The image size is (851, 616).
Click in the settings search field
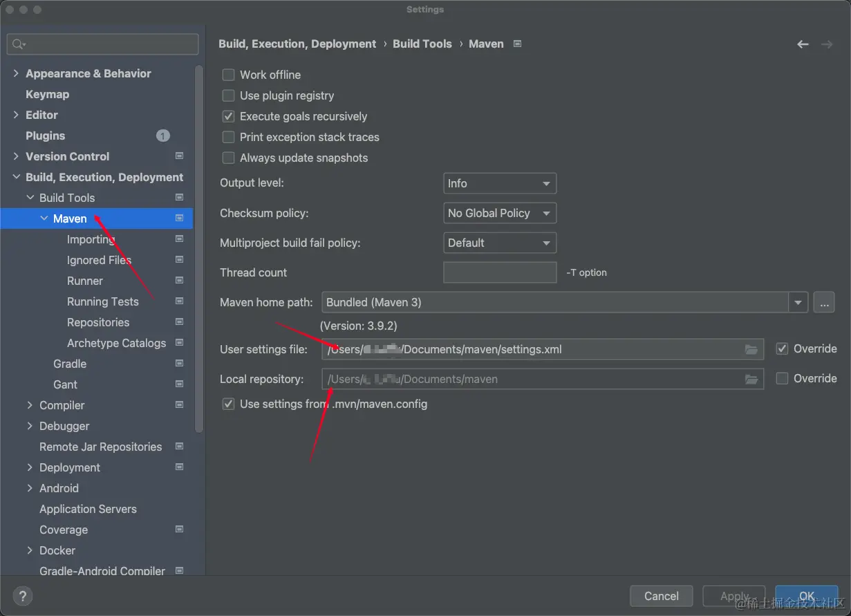[x=102, y=44]
